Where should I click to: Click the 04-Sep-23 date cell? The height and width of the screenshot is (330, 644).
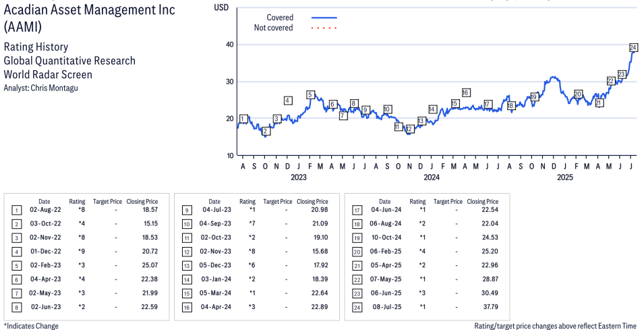(216, 223)
